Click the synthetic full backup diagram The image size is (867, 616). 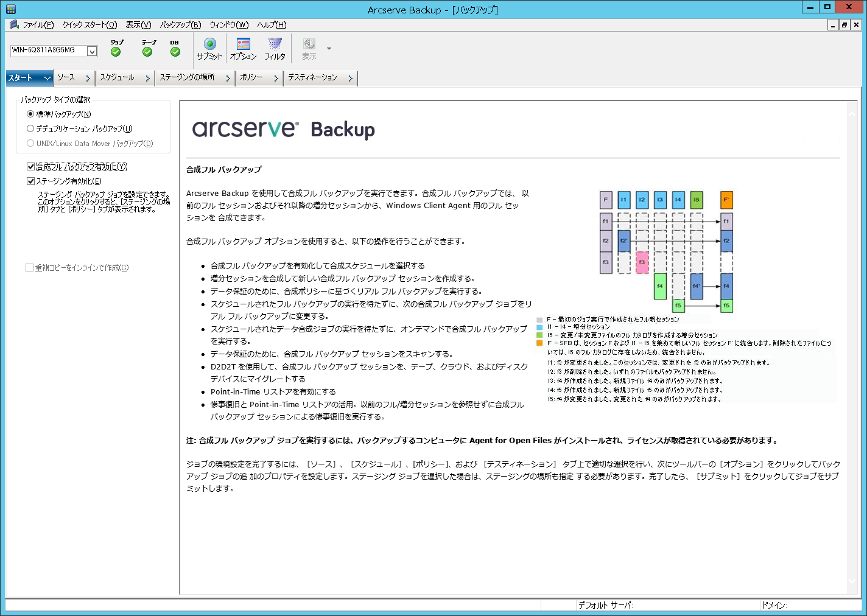666,251
